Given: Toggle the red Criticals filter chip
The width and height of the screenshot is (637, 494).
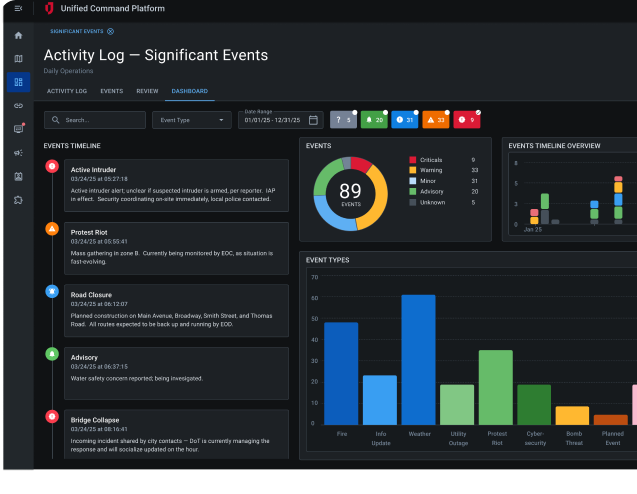Looking at the screenshot, I should (x=466, y=120).
